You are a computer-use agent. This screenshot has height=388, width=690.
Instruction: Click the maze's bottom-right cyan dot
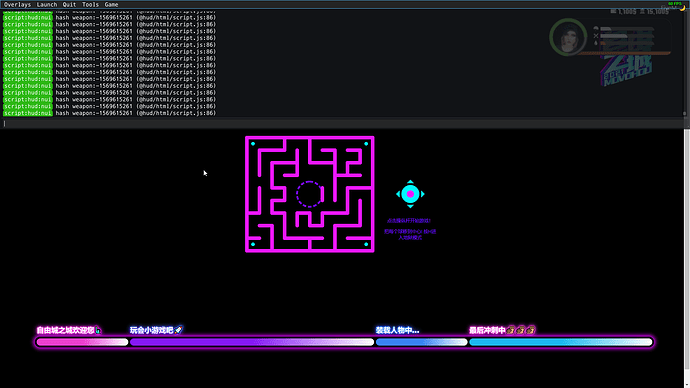pyautogui.click(x=366, y=244)
